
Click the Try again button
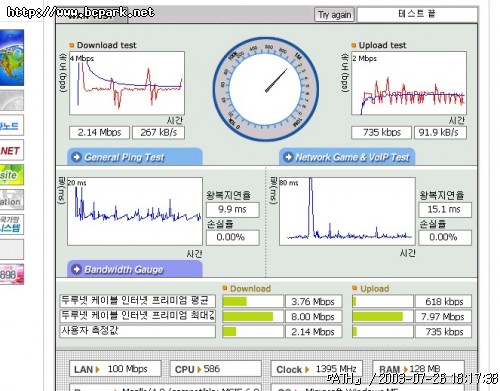[334, 15]
